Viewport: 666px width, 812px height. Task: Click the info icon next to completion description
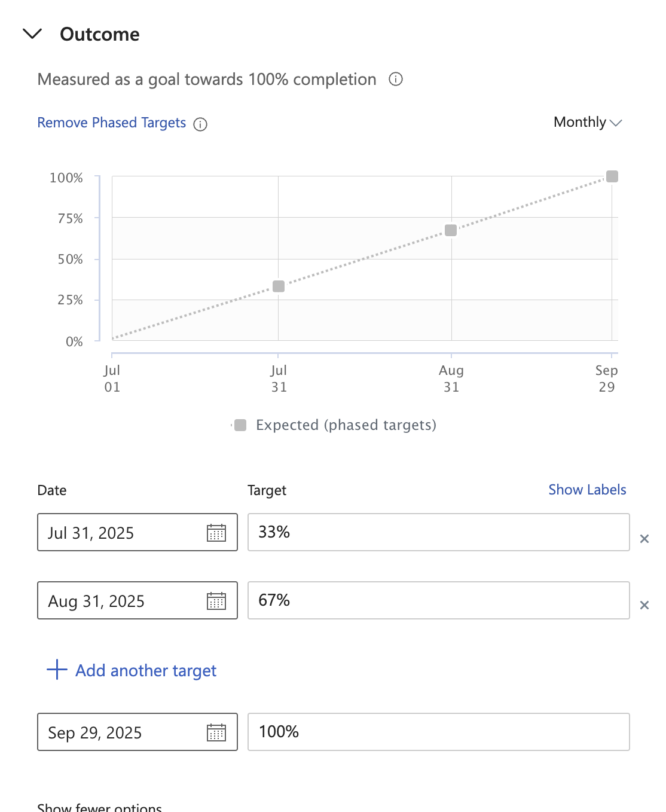(x=396, y=79)
